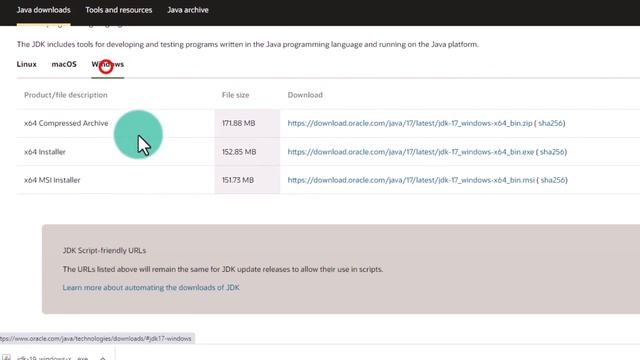Screen dimensions: 640x360
Task: Open the Java archive tab
Action: point(188,10)
